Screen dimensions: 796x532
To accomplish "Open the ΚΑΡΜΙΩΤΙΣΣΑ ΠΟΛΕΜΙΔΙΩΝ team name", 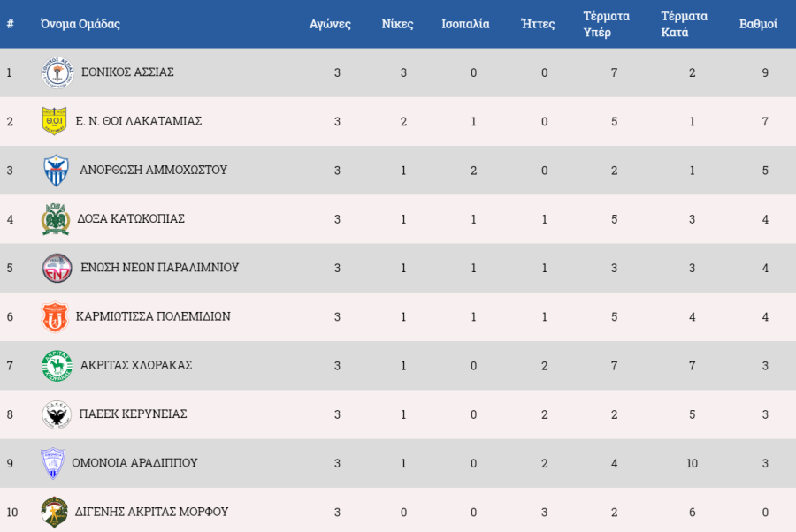I will tap(153, 316).
